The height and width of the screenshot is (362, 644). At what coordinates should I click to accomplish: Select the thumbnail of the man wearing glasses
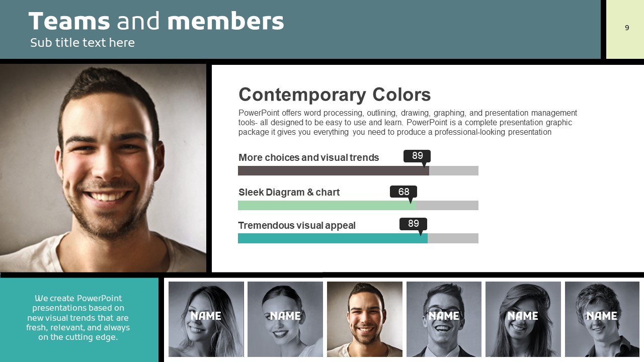tap(444, 319)
